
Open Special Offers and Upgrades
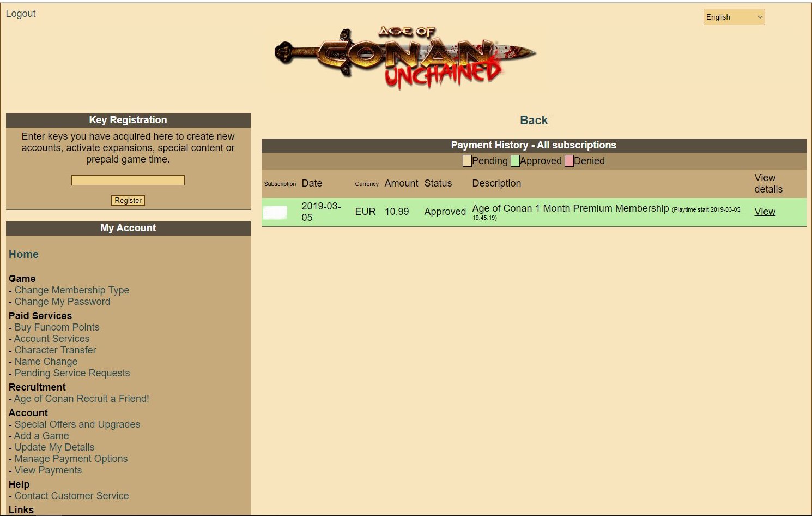(x=77, y=424)
